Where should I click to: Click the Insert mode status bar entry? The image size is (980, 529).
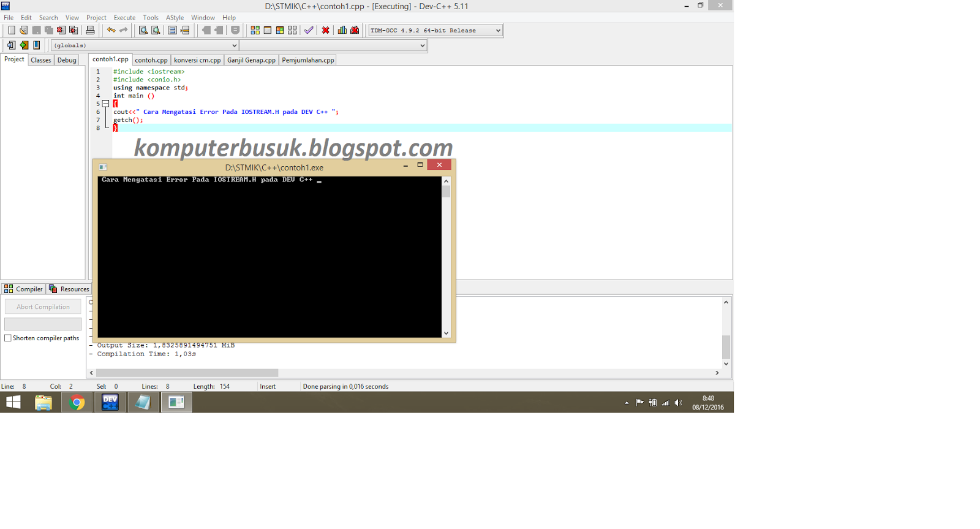coord(268,386)
